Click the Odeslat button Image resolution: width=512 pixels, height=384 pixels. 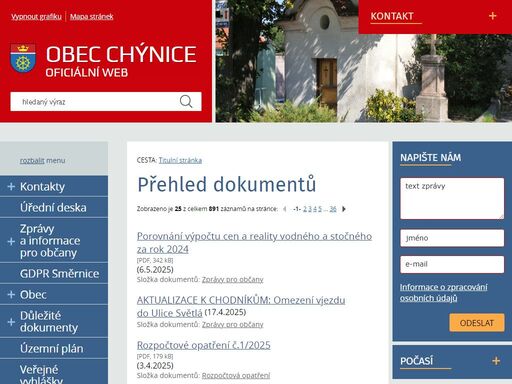pos(477,323)
